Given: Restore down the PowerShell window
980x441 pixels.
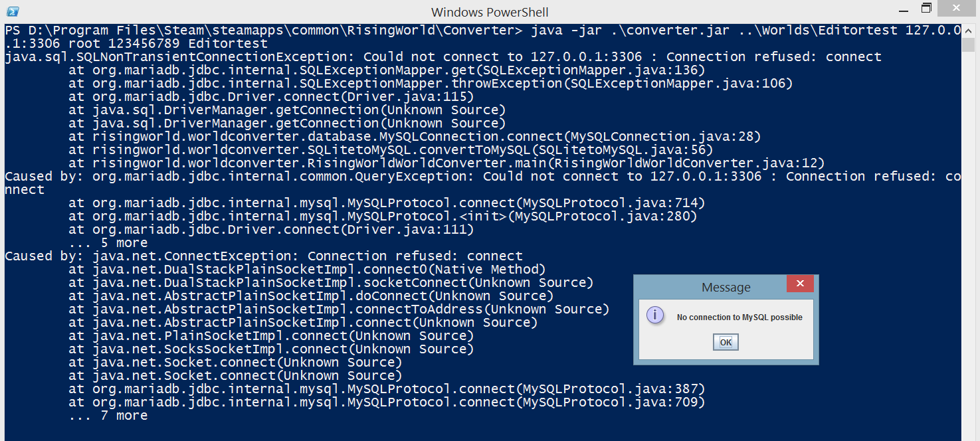Looking at the screenshot, I should pyautogui.click(x=926, y=9).
